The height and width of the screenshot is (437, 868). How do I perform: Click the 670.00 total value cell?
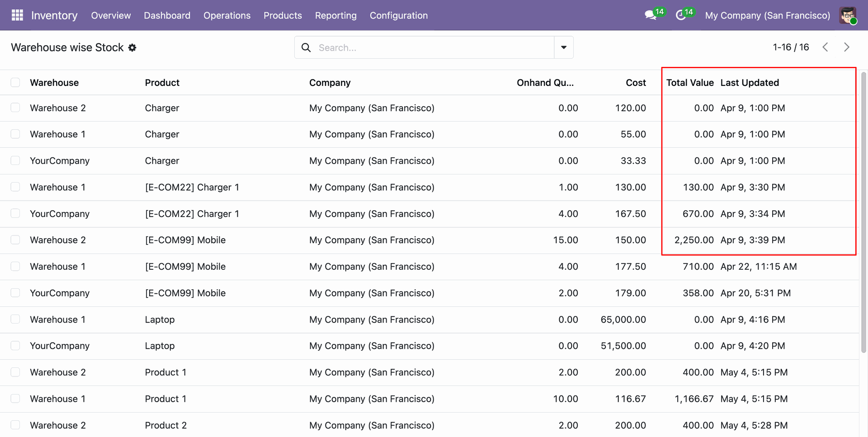698,214
